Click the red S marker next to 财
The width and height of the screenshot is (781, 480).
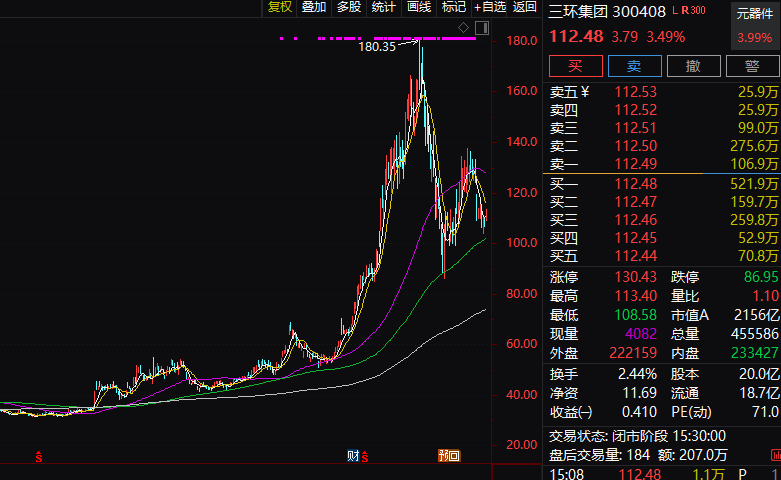point(365,456)
